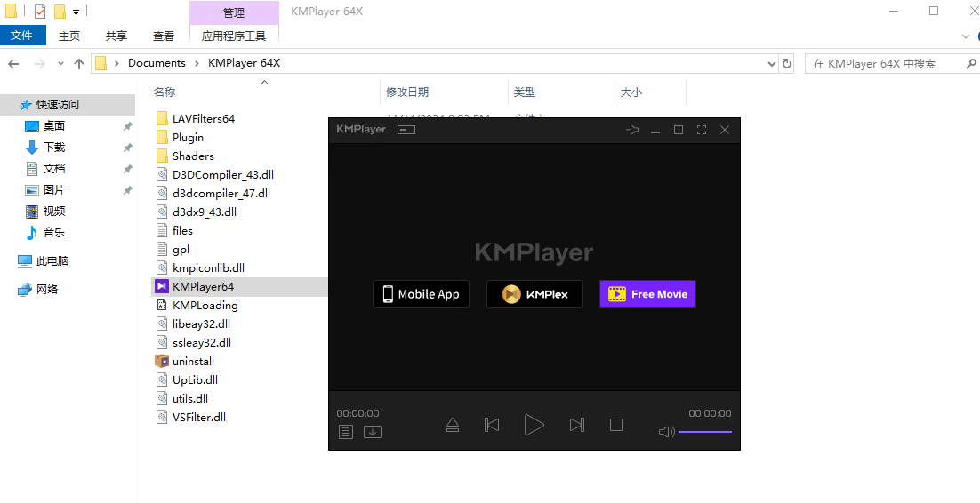Open the playlist icon in KMPlayer
Image resolution: width=980 pixels, height=503 pixels.
coord(346,432)
